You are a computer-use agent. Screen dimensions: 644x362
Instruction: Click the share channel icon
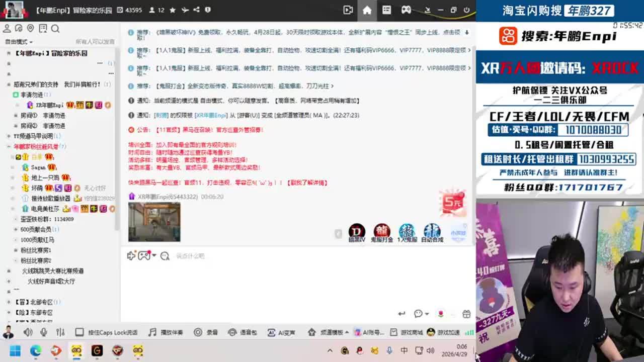point(196,10)
